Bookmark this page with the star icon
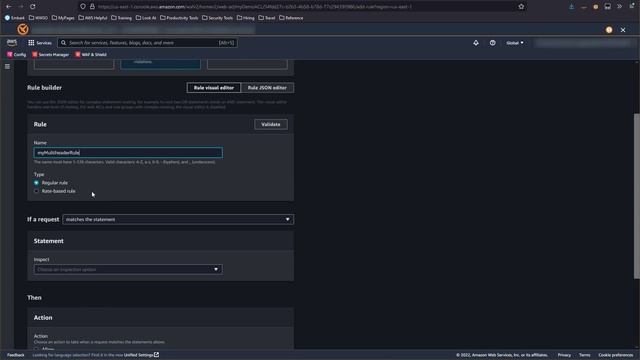The image size is (640, 360). point(521,7)
